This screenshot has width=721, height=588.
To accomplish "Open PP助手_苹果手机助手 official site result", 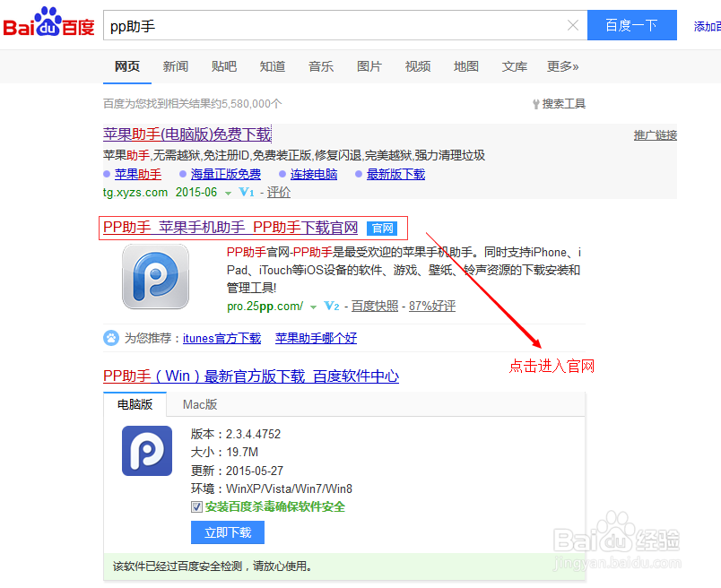I will (x=230, y=228).
